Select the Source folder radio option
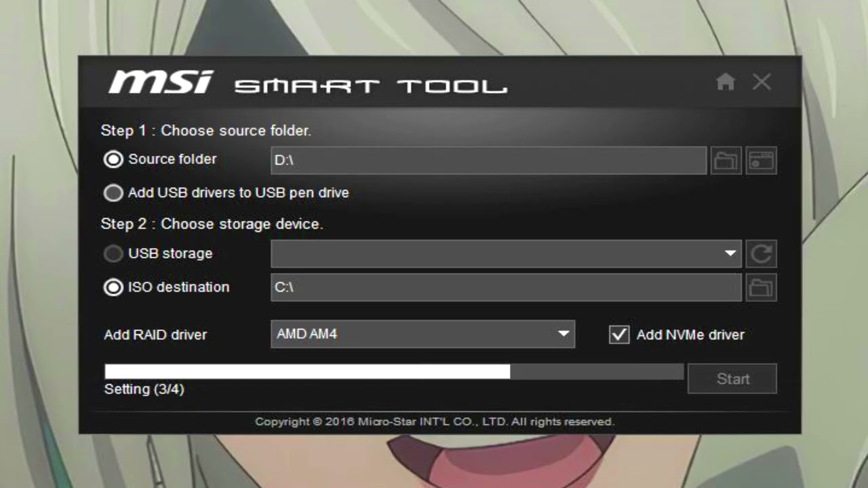 tap(113, 159)
